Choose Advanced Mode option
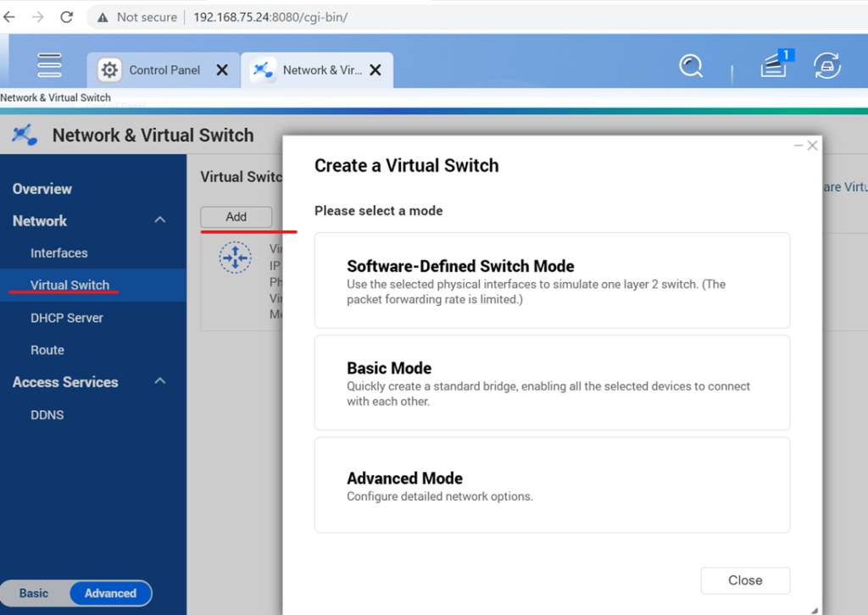 click(x=552, y=485)
